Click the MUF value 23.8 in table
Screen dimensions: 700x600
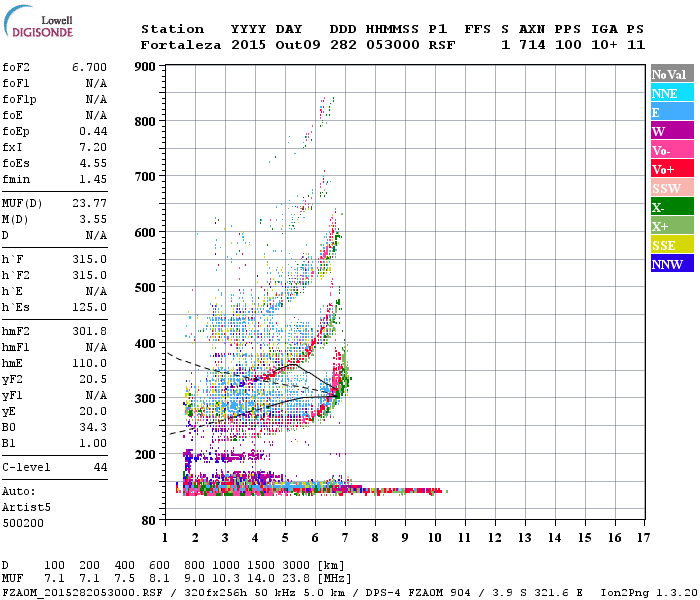pyautogui.click(x=296, y=579)
